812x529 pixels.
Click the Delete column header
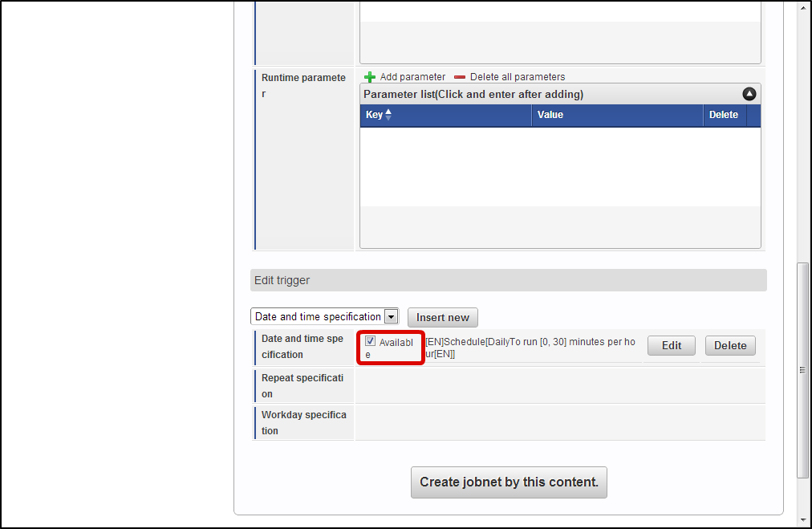pos(724,115)
